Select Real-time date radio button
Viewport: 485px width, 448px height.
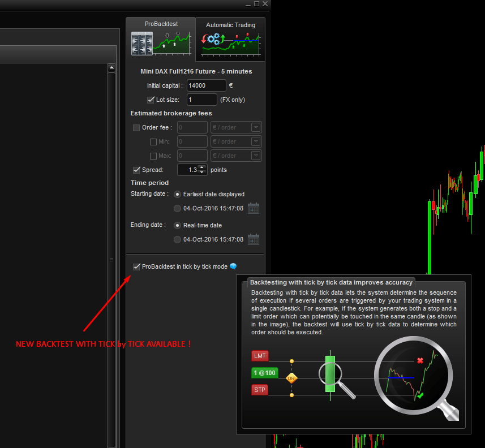pyautogui.click(x=177, y=225)
